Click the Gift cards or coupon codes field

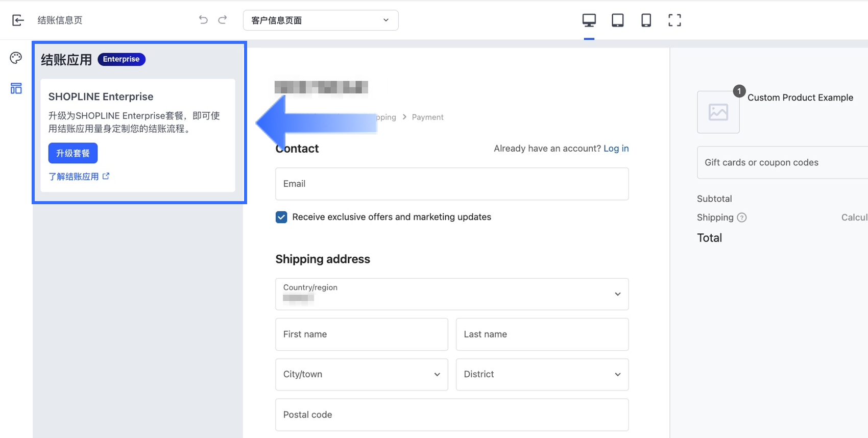click(x=782, y=162)
